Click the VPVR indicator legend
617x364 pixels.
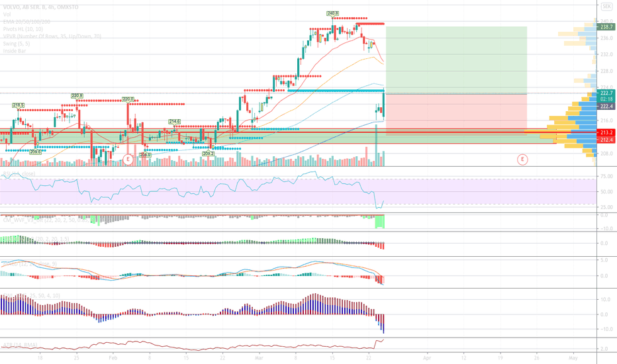(x=52, y=36)
